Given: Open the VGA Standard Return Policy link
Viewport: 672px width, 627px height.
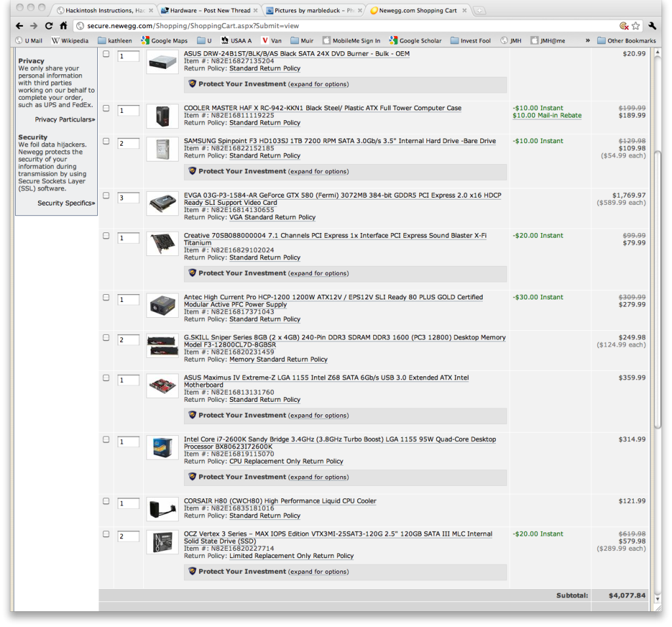Looking at the screenshot, I should click(272, 217).
